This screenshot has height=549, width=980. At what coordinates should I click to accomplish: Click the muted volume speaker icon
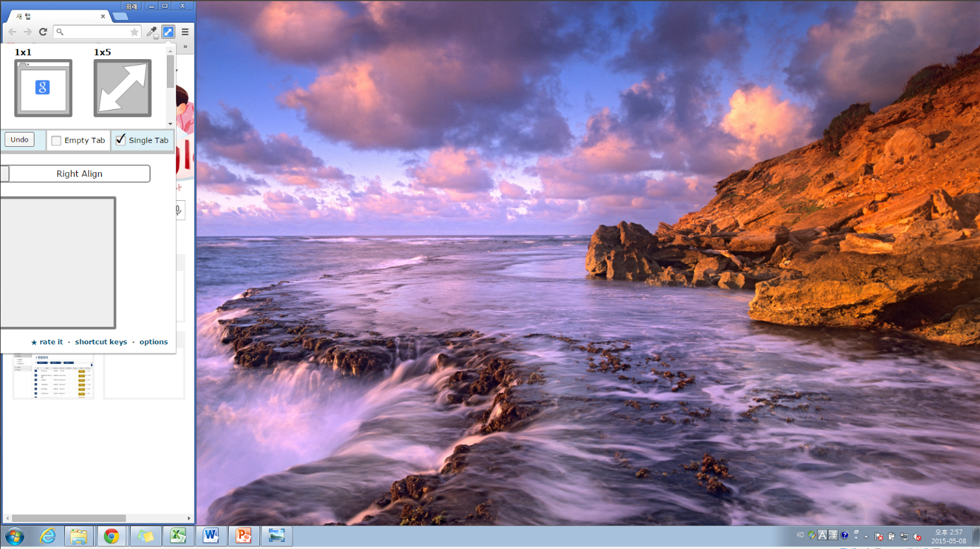point(917,537)
